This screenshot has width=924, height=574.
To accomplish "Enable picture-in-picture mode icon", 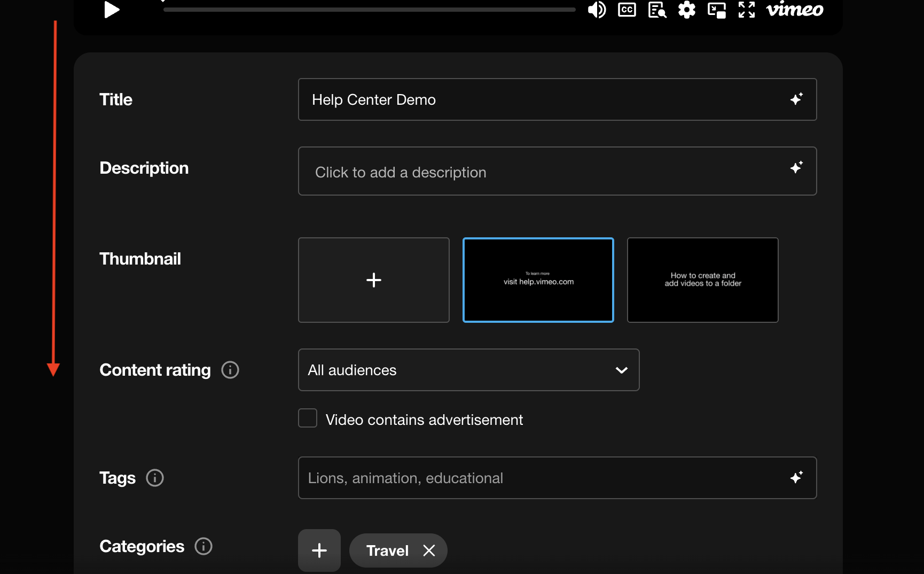I will 716,10.
